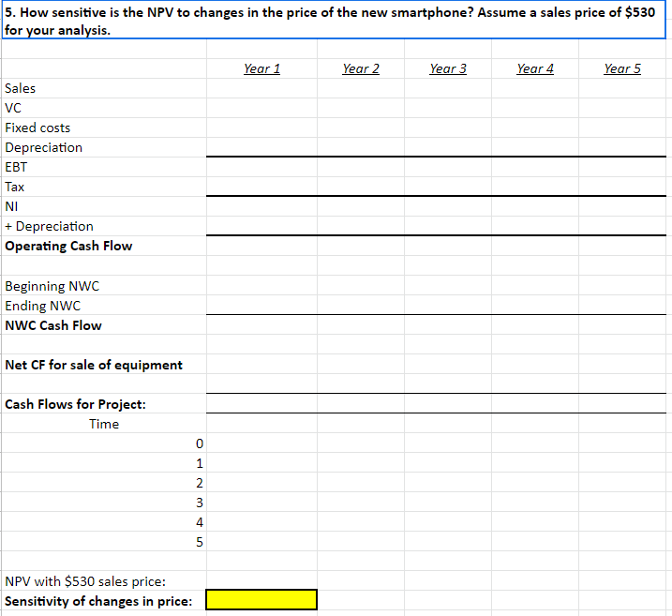Select the 'Ending NWC' row label
Viewport: 672px width, 616px height.
pyautogui.click(x=43, y=306)
